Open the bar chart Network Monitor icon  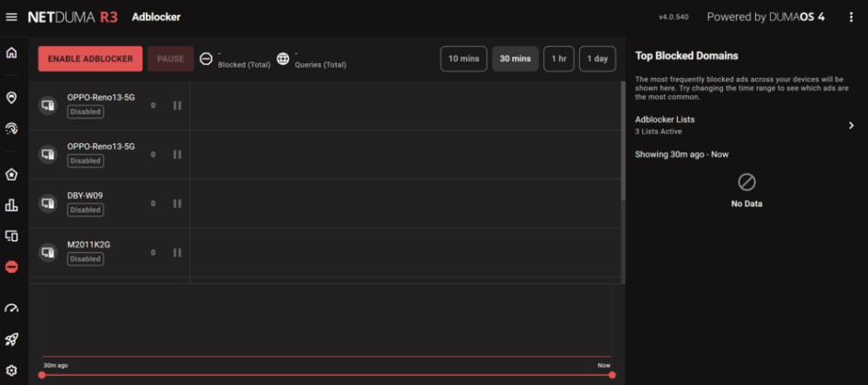coord(11,205)
